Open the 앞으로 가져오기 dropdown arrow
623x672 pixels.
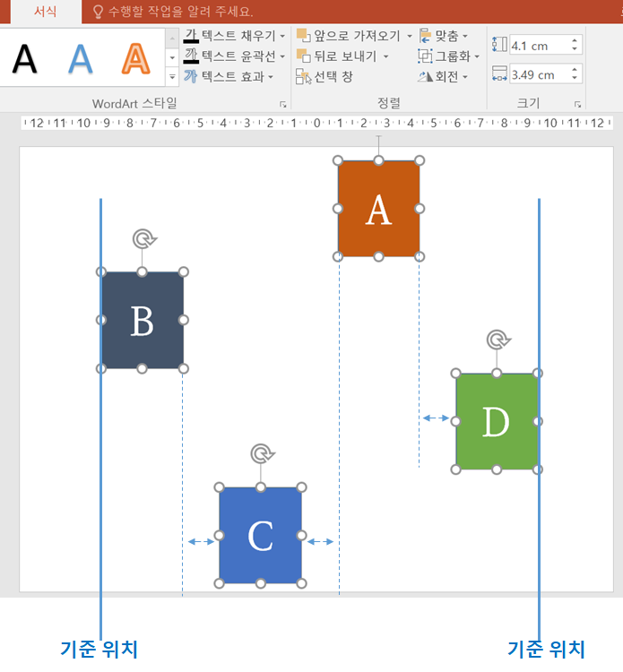click(x=410, y=36)
